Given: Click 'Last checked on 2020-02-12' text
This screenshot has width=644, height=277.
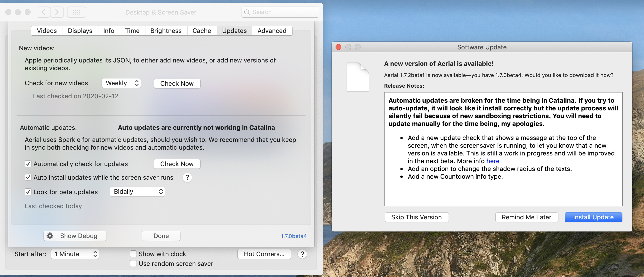Looking at the screenshot, I should coord(76,96).
